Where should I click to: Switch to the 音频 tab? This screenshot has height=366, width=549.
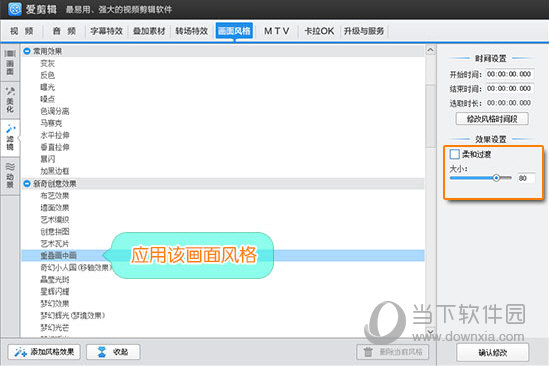pyautogui.click(x=64, y=31)
